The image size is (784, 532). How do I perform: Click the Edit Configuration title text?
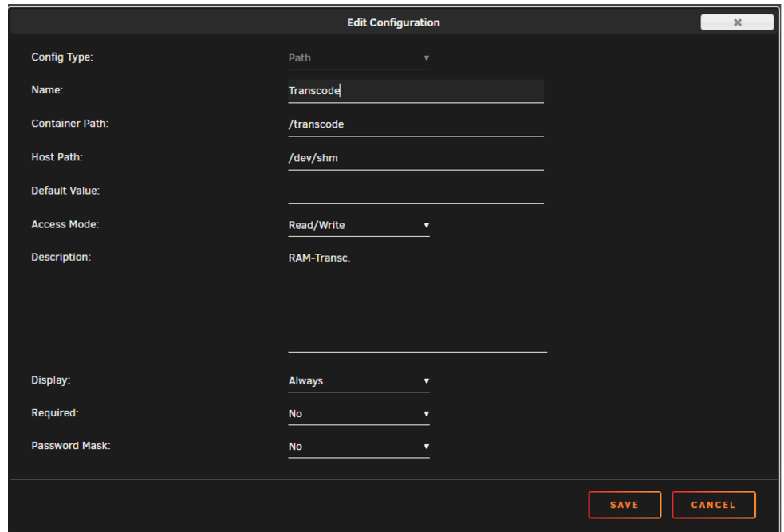(x=393, y=22)
